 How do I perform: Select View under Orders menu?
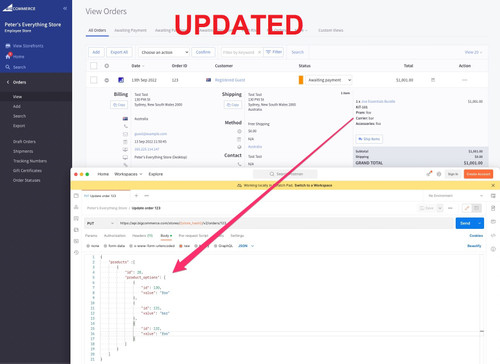(x=17, y=97)
